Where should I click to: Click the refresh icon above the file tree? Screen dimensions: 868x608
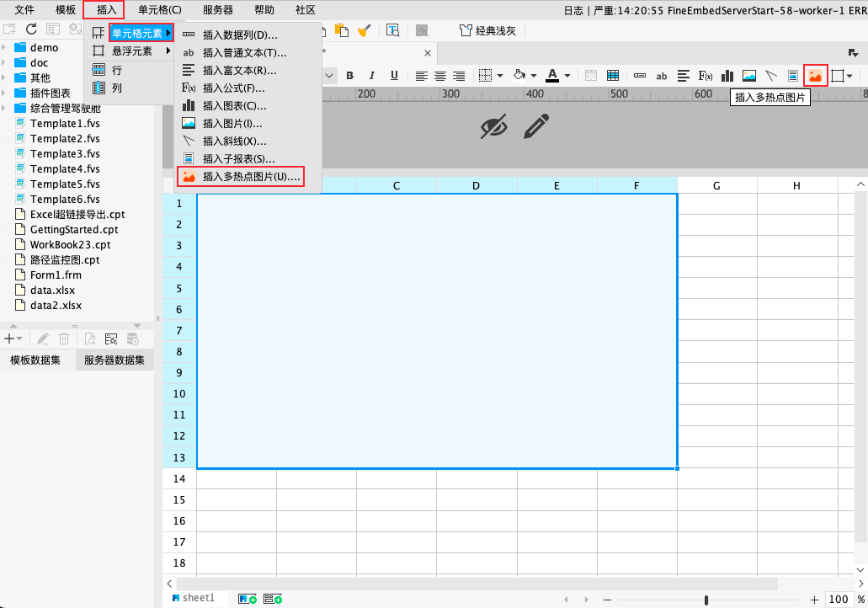tap(31, 29)
